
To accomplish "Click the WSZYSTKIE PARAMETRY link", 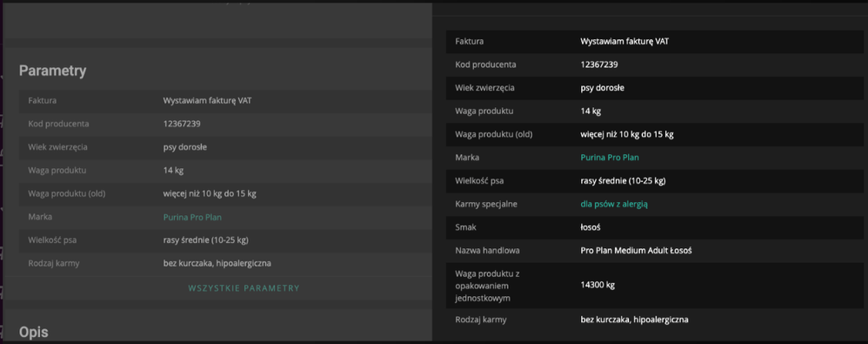I will [x=244, y=288].
